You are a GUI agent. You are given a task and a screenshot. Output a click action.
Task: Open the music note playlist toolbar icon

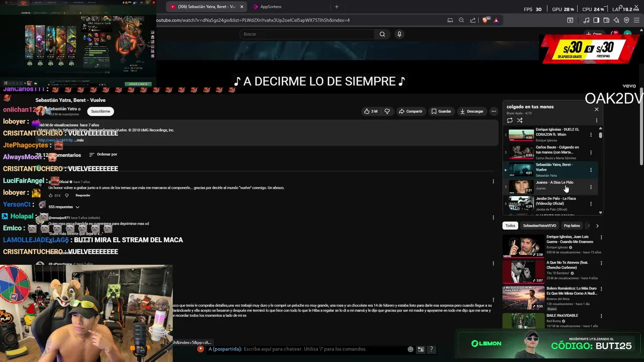[x=586, y=20]
